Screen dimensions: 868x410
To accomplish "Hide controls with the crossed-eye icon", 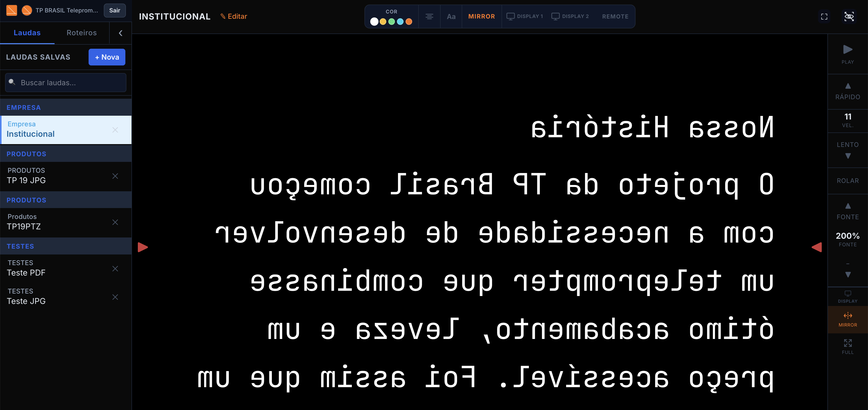I will tap(849, 16).
